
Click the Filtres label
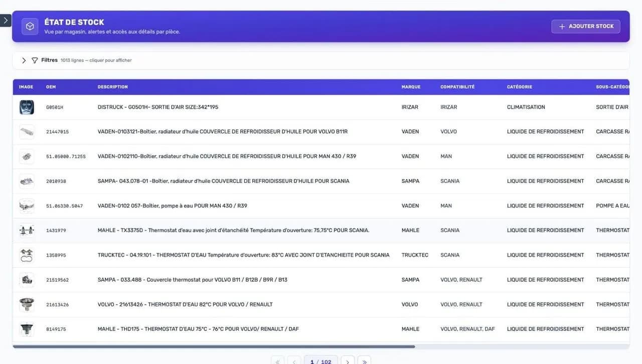[x=49, y=60]
